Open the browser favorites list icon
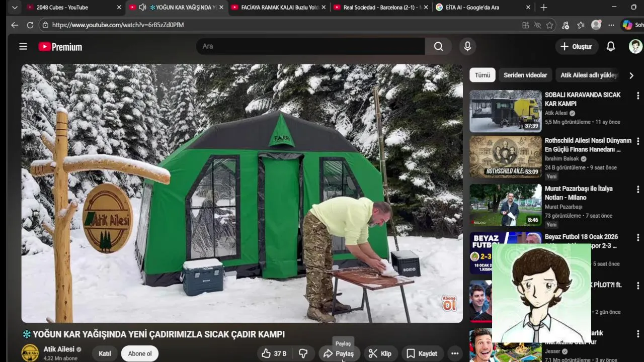Viewport: 644px width, 362px height. [x=581, y=25]
